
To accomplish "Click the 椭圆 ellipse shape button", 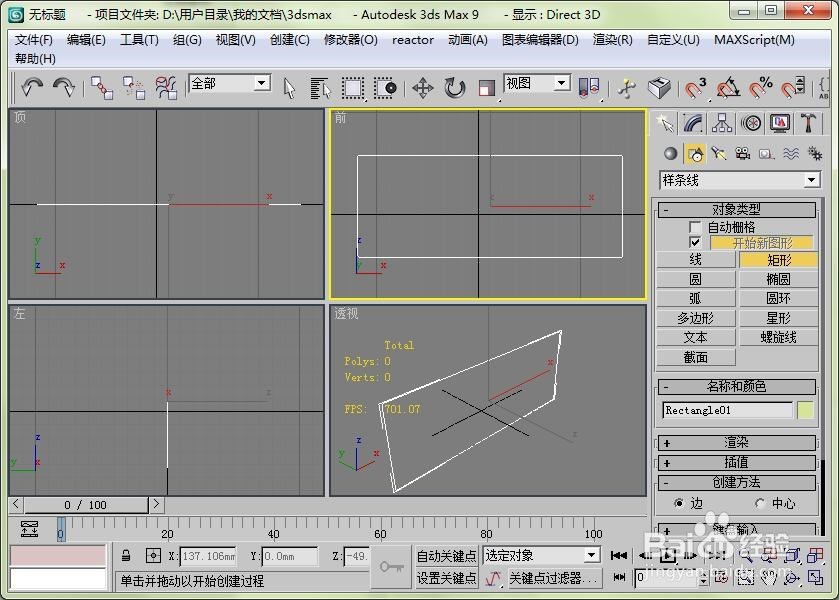I will 778,279.
